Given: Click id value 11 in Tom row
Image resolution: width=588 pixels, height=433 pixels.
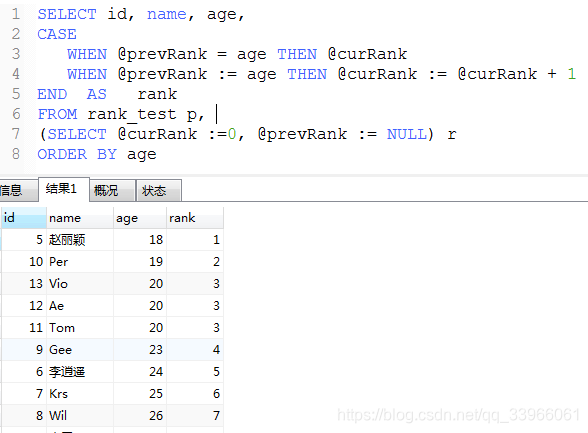Looking at the screenshot, I should pyautogui.click(x=24, y=328).
